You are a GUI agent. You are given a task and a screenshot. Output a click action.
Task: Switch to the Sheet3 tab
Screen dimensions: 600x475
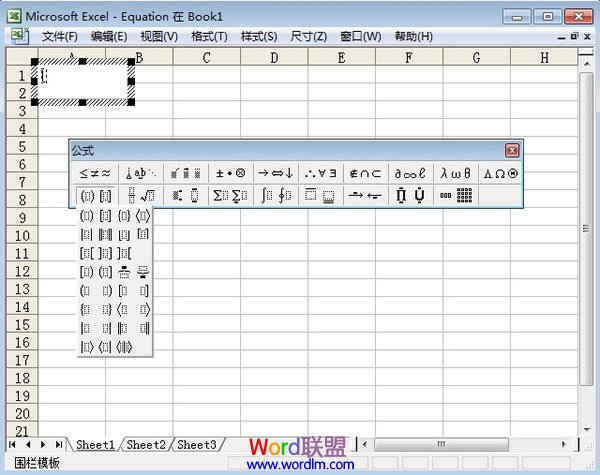tap(197, 445)
